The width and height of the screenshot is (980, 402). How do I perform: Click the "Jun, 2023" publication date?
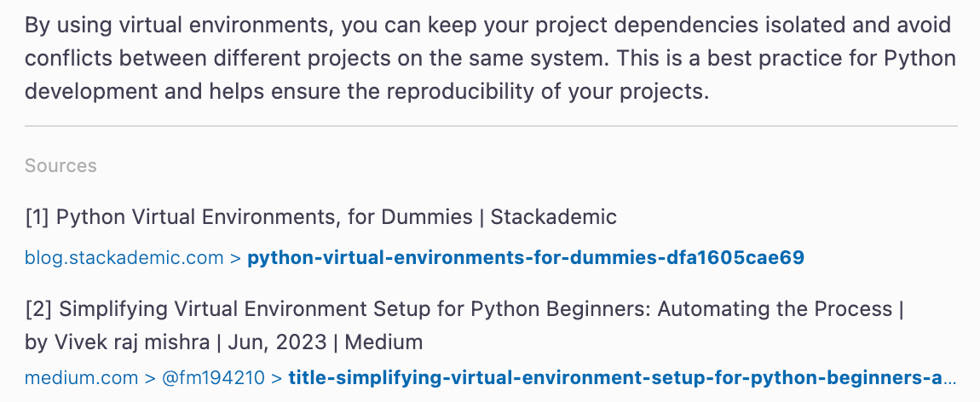pyautogui.click(x=275, y=342)
